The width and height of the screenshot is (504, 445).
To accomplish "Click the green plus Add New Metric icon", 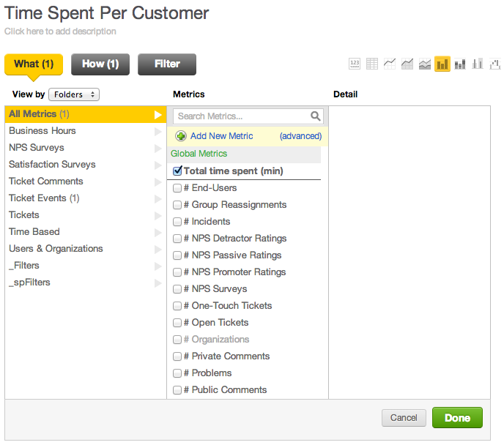I will pyautogui.click(x=181, y=136).
